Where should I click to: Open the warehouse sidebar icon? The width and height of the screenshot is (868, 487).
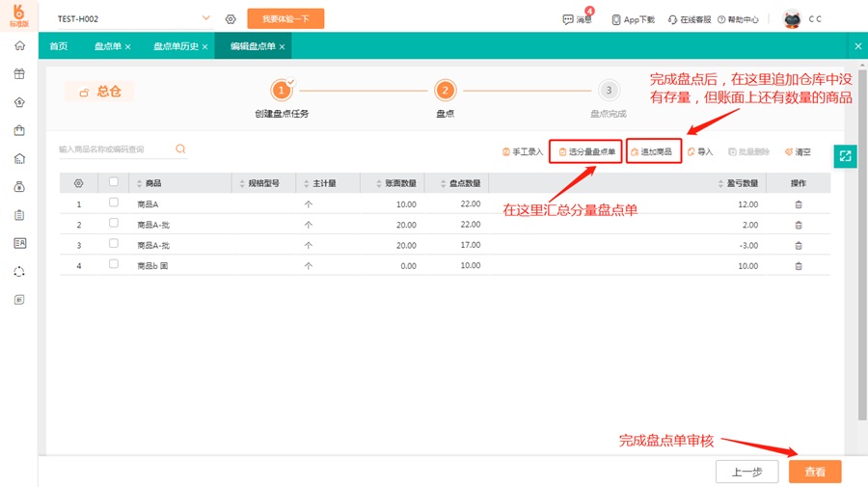[x=19, y=159]
